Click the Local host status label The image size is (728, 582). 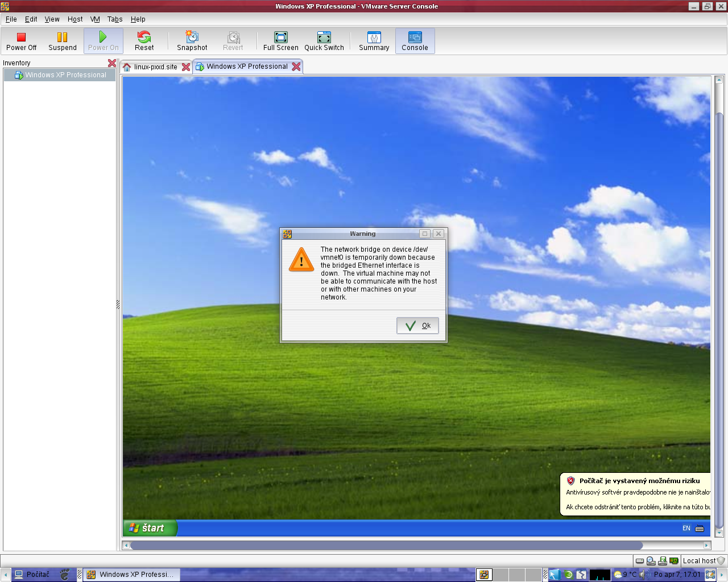699,561
